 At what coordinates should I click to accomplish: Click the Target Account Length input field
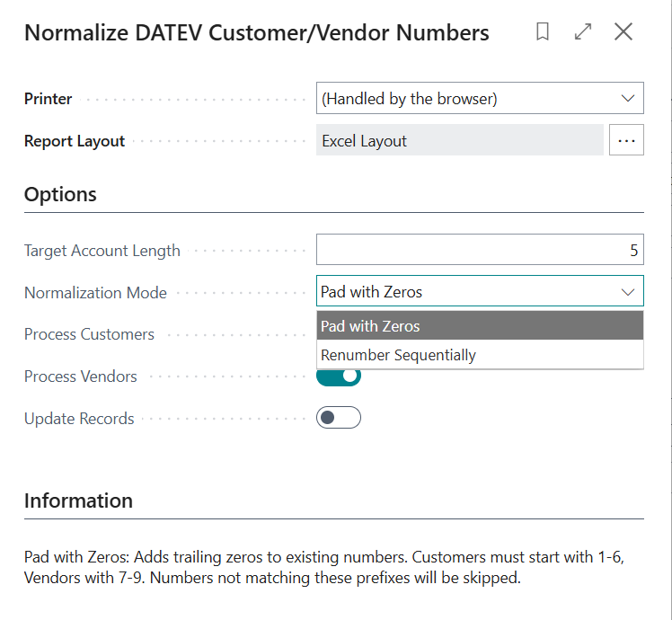click(x=480, y=251)
